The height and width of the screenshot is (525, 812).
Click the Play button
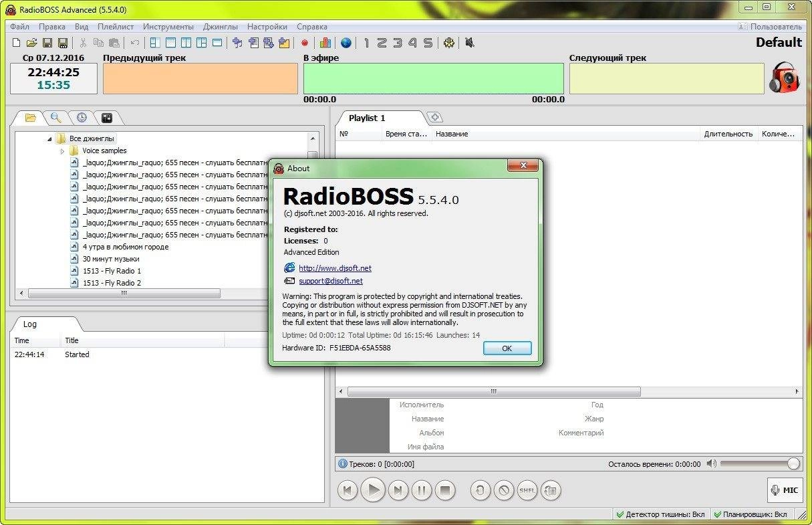point(374,491)
